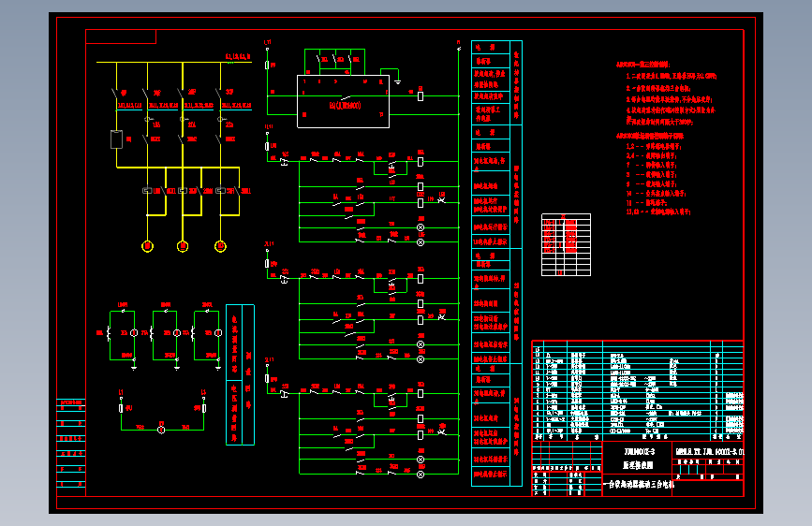The width and height of the screenshot is (812, 526).
Task: Click the 原理接线图 title text
Action: [x=638, y=465]
